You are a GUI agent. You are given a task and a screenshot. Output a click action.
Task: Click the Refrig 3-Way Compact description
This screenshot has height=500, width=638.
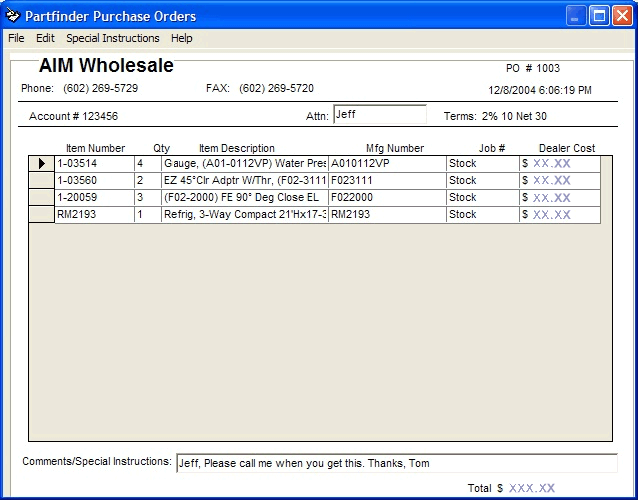tap(245, 214)
